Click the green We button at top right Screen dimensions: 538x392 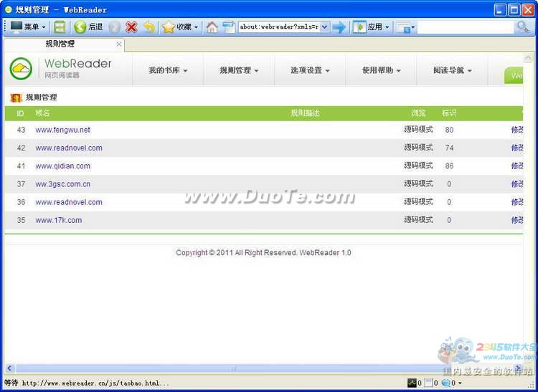pyautogui.click(x=514, y=76)
